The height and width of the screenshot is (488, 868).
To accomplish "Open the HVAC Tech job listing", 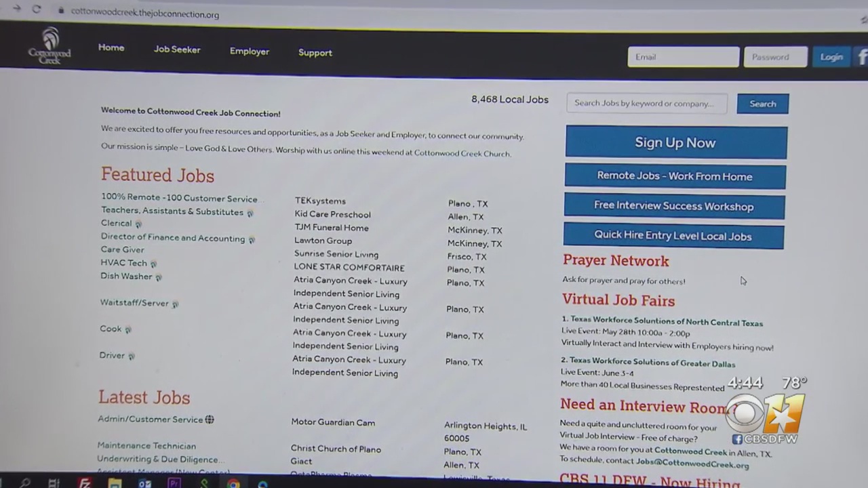I will tap(124, 263).
